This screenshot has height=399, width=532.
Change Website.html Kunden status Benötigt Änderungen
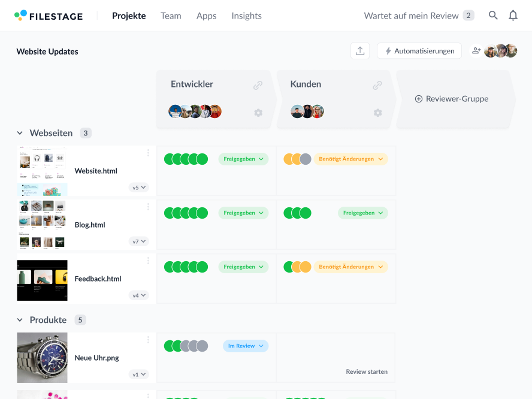point(350,159)
